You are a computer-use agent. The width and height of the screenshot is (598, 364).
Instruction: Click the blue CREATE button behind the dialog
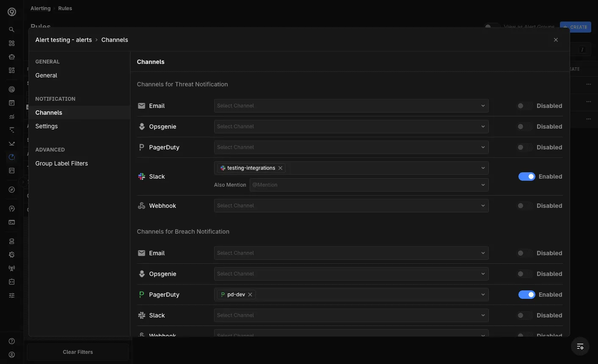click(x=576, y=27)
